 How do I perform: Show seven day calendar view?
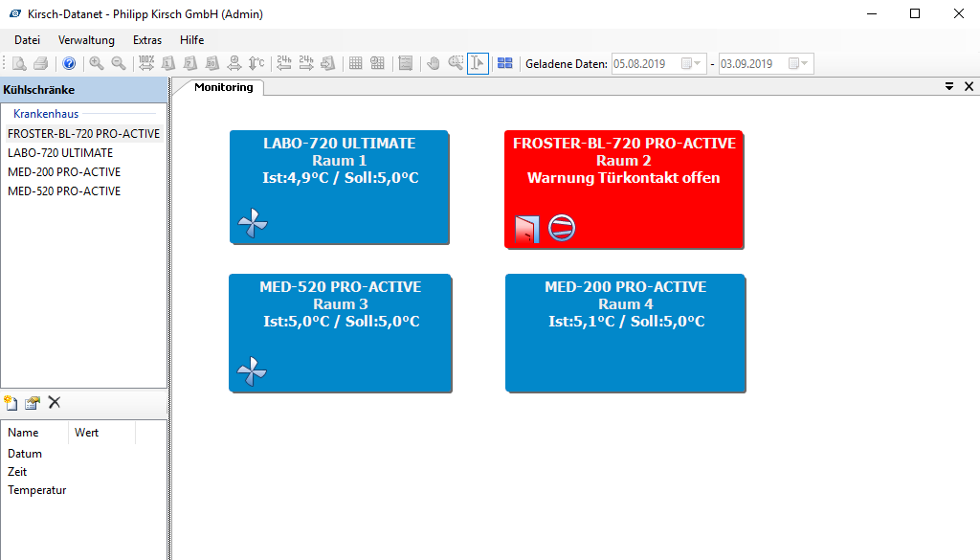[190, 63]
